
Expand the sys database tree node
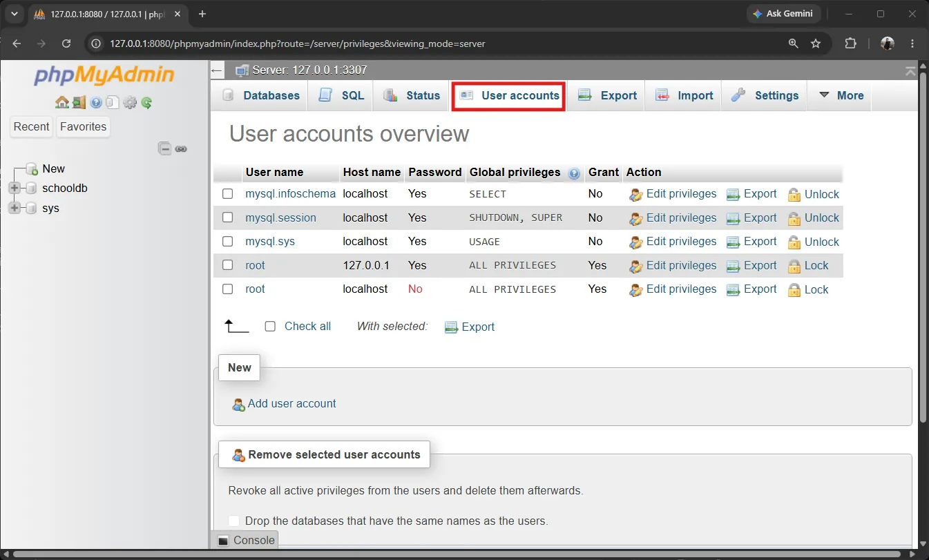(15, 209)
